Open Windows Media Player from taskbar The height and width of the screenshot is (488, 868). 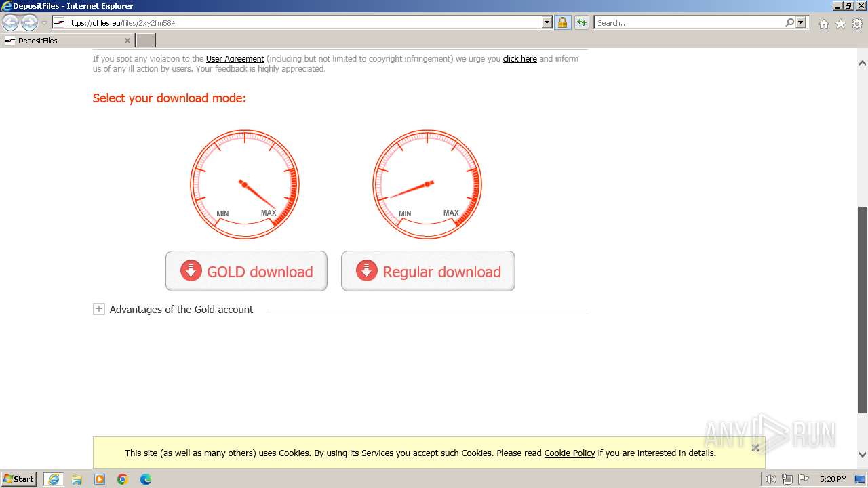[x=100, y=479]
